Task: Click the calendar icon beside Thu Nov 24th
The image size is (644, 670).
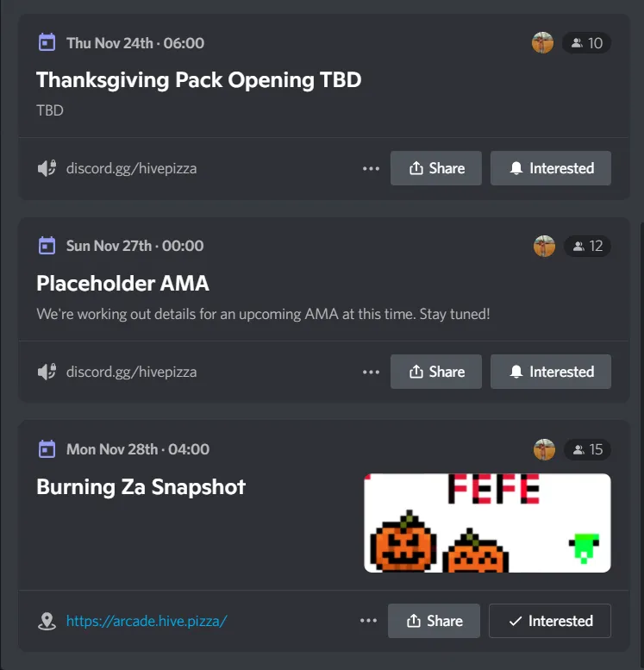Action: click(x=47, y=42)
